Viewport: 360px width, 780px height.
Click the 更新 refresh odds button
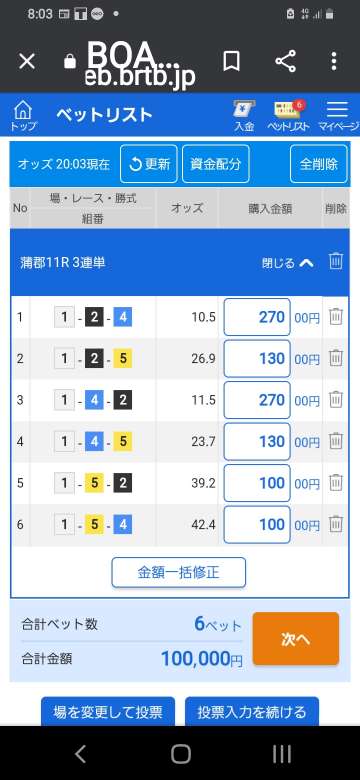point(149,164)
